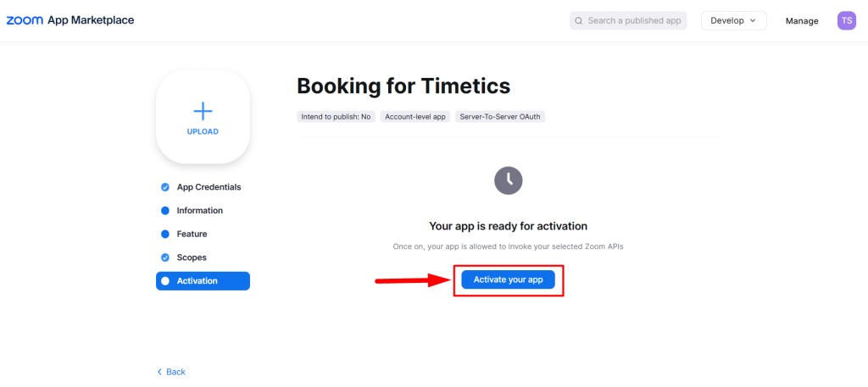Click the white circle in Activation step
Image resolution: width=868 pixels, height=387 pixels.
(x=165, y=281)
